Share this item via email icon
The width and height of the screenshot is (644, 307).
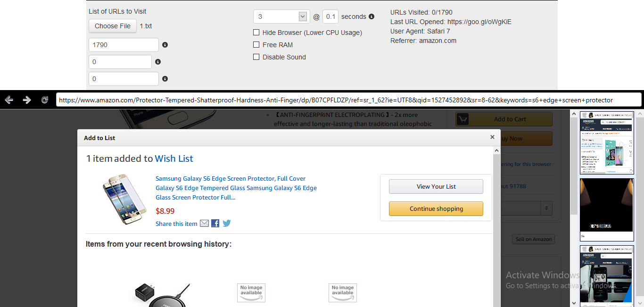[204, 224]
